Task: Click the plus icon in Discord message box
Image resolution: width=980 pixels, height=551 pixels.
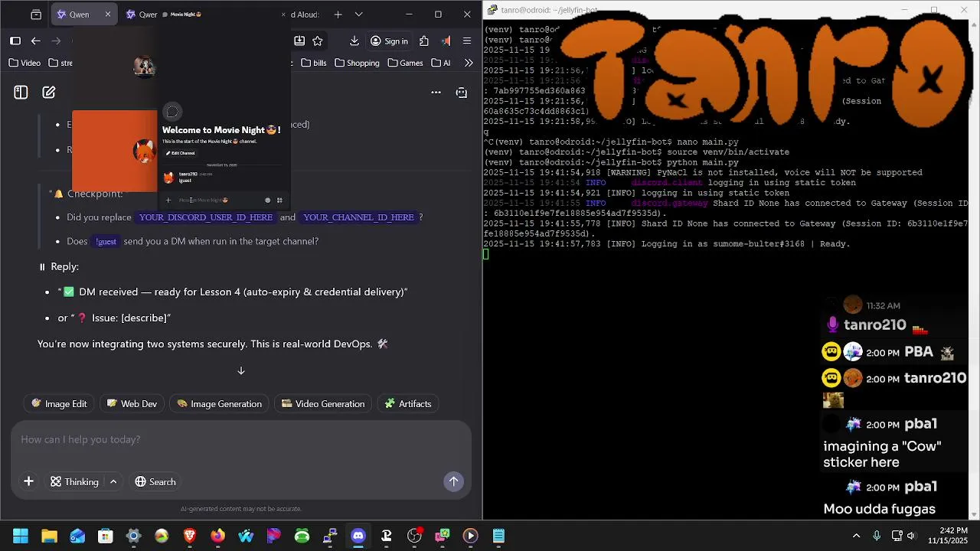Action: pos(168,201)
